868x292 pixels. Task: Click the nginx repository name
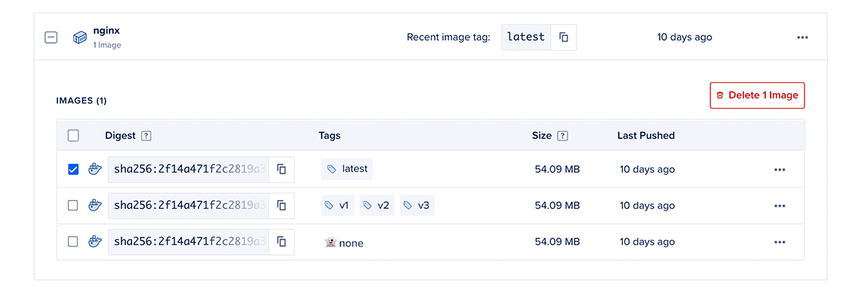(106, 31)
